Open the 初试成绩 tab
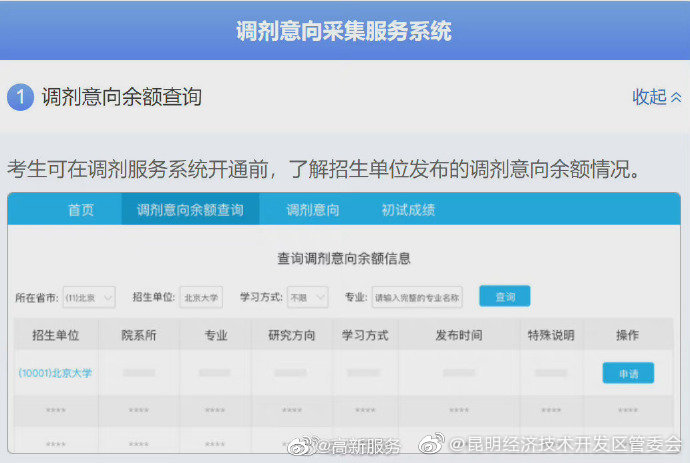Viewport: 690px width, 463px height. (x=408, y=210)
